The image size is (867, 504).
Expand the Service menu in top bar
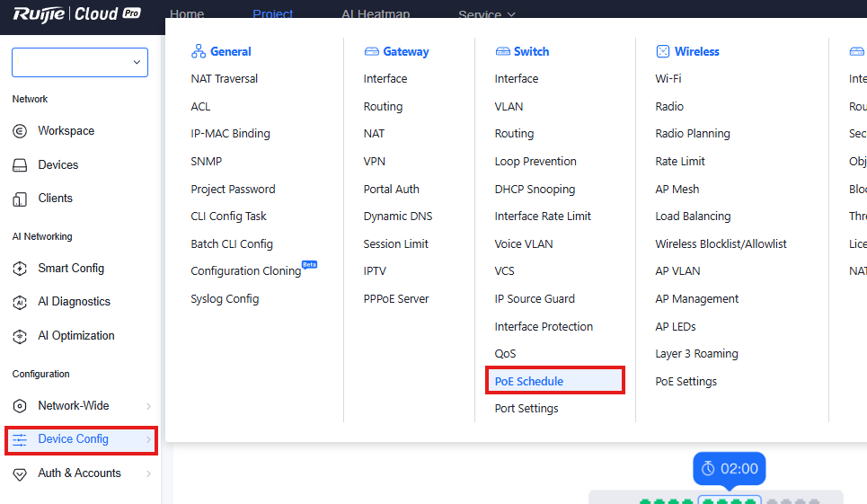(x=487, y=14)
